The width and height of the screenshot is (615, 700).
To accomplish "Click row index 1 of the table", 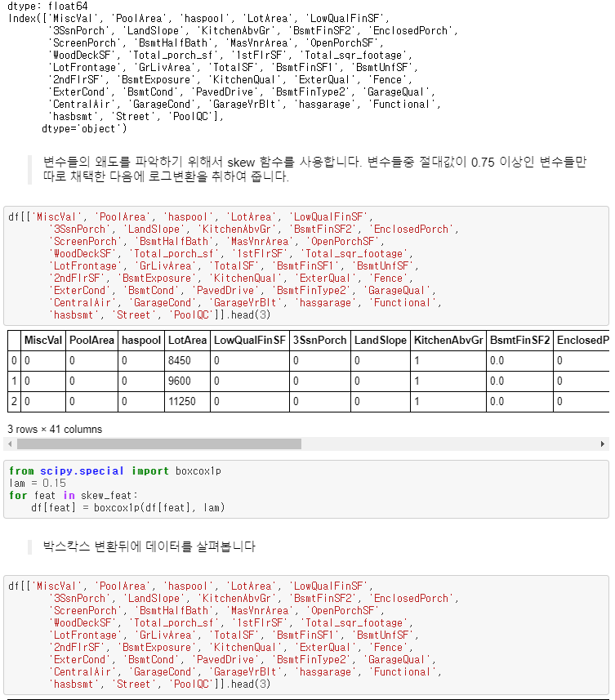I will (14, 381).
